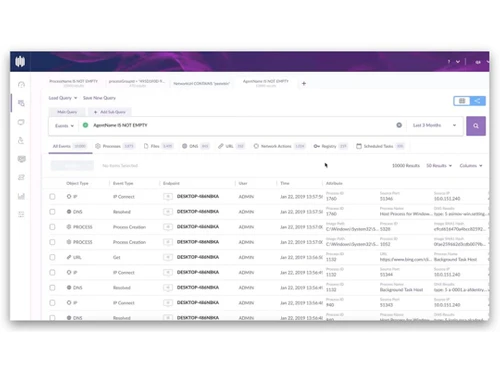Click the document icon on Files tab
500x375 pixels.
point(146,146)
